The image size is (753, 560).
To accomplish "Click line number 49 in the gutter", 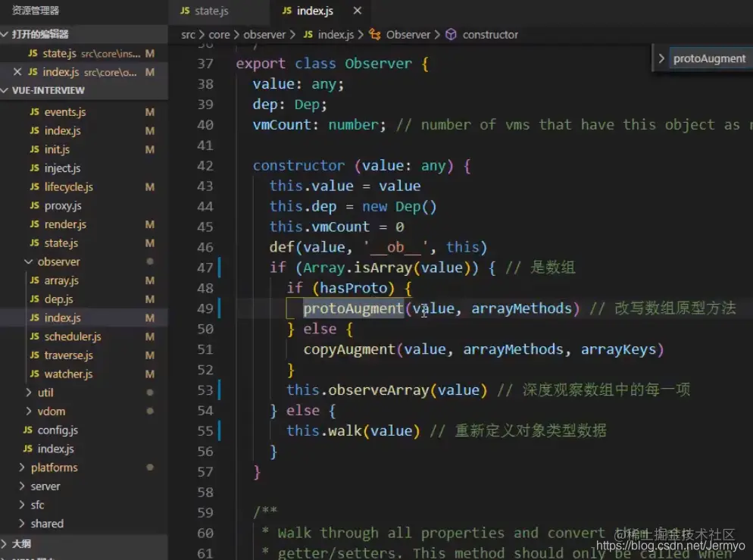I will (205, 308).
